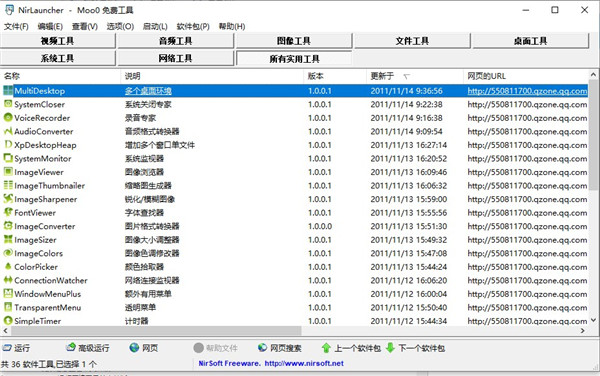Viewport: 600px width, 376px height.
Task: Open the 选项(O) menu
Action: (120, 26)
